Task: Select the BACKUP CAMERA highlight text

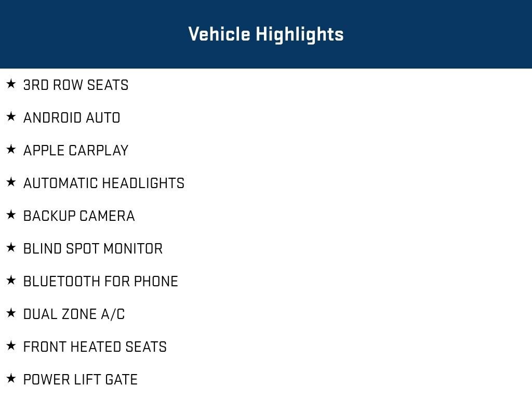Action: pos(79,216)
